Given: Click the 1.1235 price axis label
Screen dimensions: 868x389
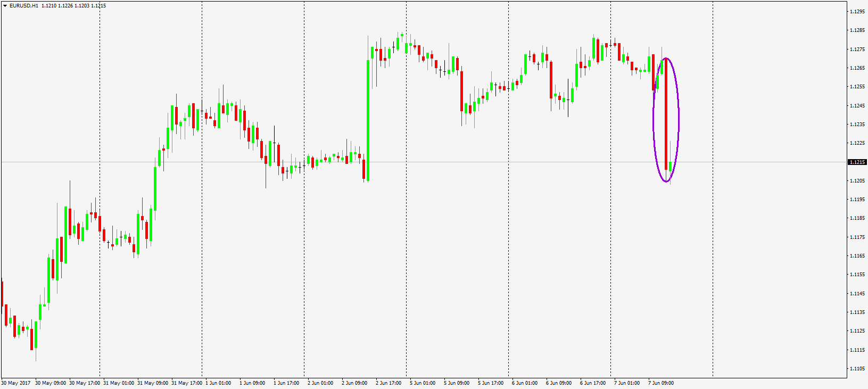Looking at the screenshot, I should point(857,125).
